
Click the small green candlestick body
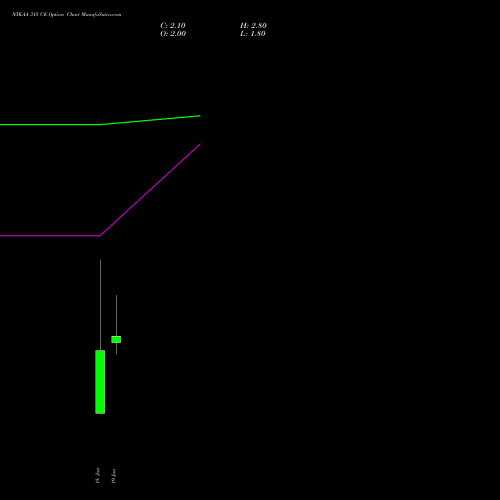pos(116,339)
